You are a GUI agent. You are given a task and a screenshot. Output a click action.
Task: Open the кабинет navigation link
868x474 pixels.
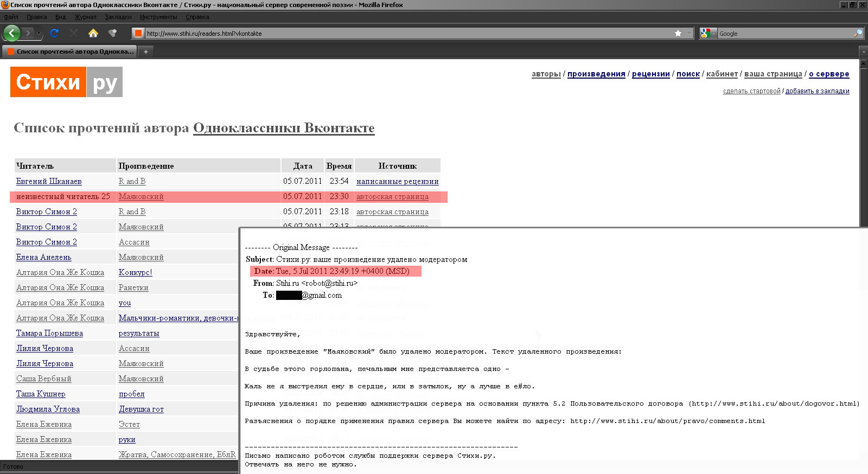(x=722, y=74)
